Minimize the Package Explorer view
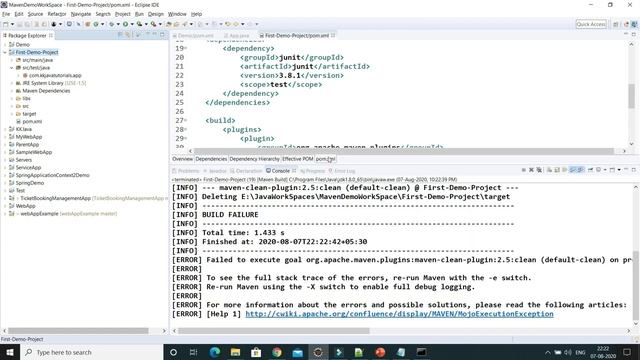Image resolution: width=640 pixels, height=360 pixels. (x=155, y=35)
